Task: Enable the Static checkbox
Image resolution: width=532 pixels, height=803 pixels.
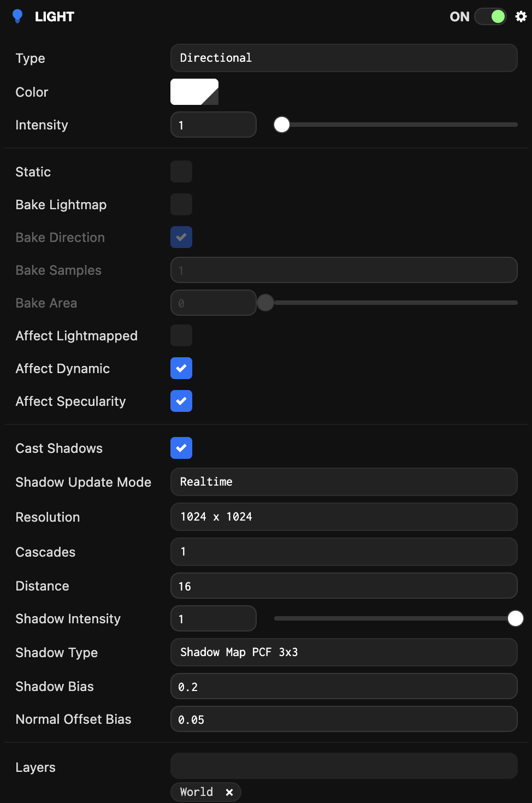Action: click(x=181, y=172)
